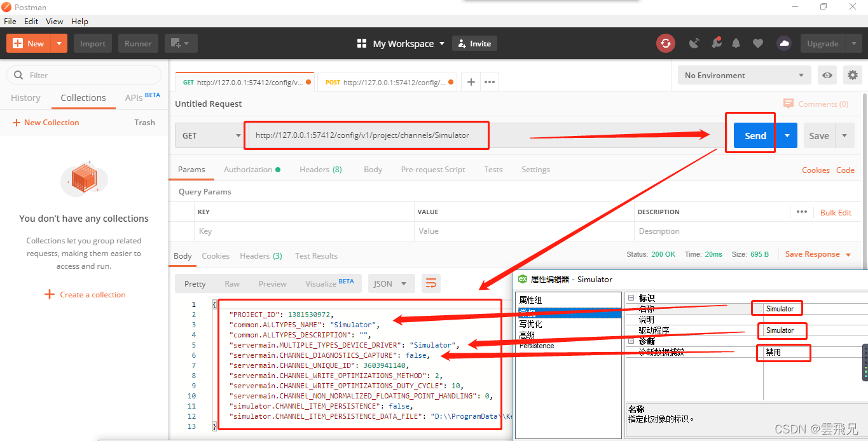Open the GET method dropdown
Screen dimensions: 868x441
tap(209, 135)
